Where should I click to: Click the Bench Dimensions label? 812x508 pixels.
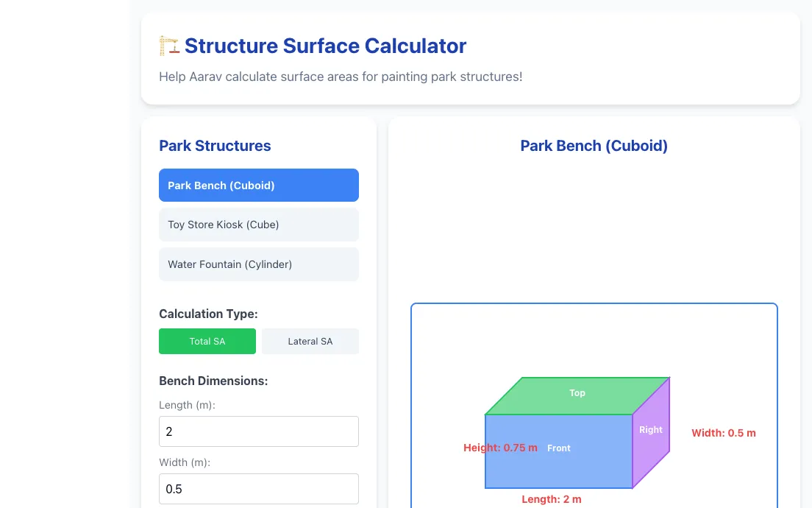click(213, 381)
